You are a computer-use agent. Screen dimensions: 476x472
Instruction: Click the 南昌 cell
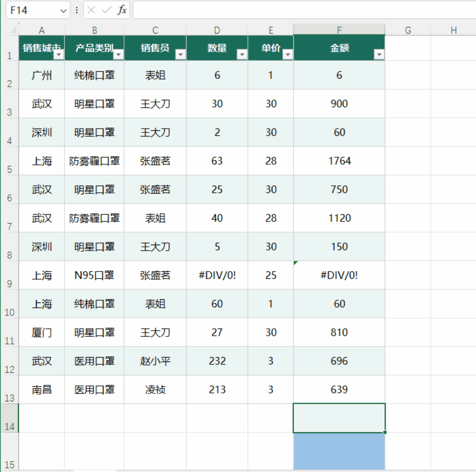pyautogui.click(x=41, y=389)
